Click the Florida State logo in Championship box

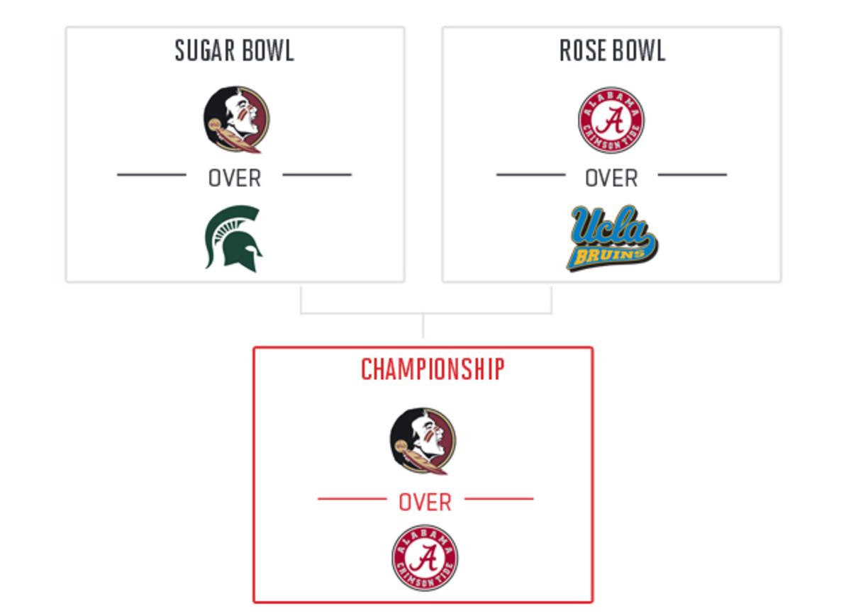click(x=423, y=441)
